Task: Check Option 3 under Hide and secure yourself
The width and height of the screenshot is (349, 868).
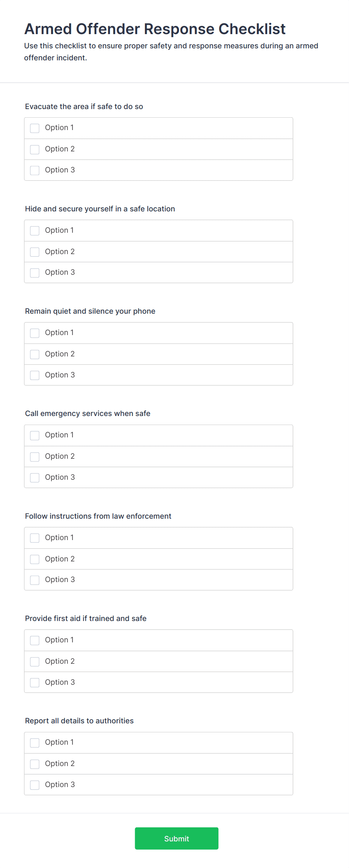Action: coord(35,272)
